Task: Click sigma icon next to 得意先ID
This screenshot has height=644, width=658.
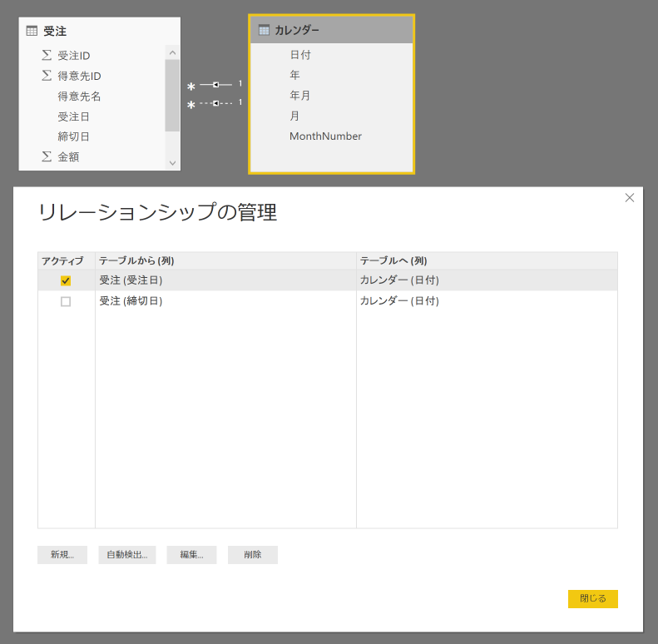Action: pos(47,76)
